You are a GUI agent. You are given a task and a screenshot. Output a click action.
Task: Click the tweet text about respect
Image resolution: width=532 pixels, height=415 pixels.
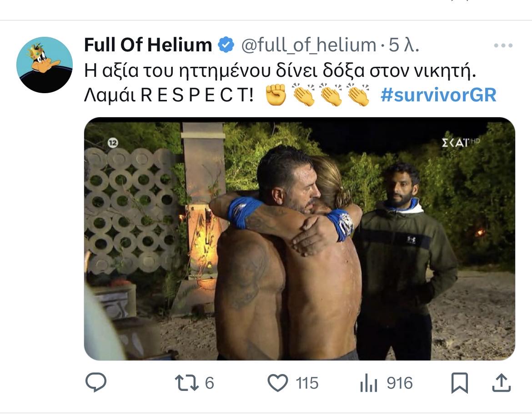[280, 83]
